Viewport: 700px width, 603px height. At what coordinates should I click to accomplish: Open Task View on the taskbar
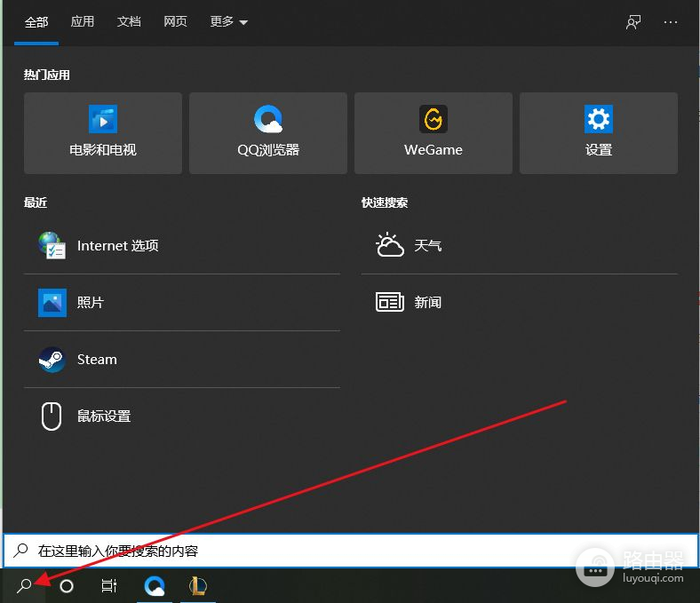pyautogui.click(x=108, y=586)
